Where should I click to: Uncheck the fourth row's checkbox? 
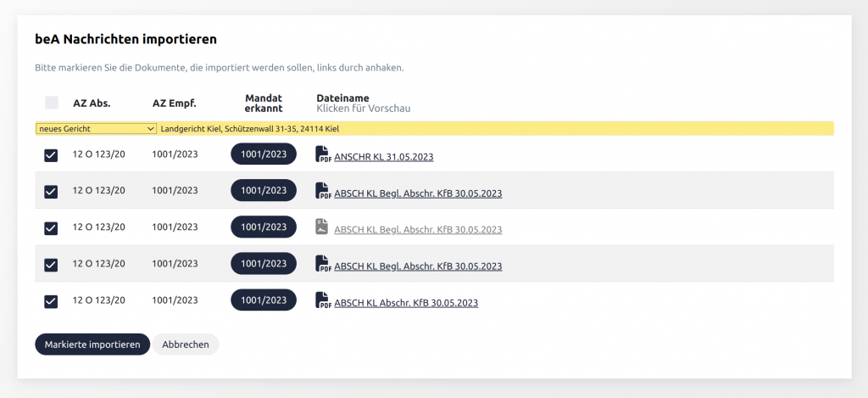click(x=51, y=265)
